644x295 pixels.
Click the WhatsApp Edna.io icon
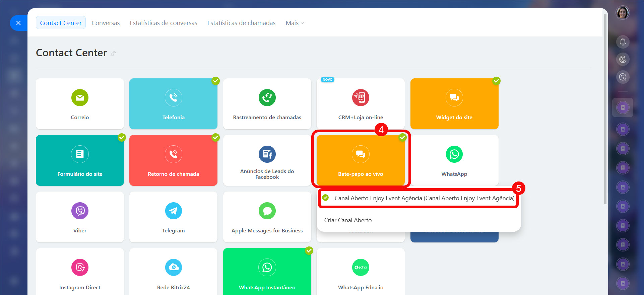(361, 267)
